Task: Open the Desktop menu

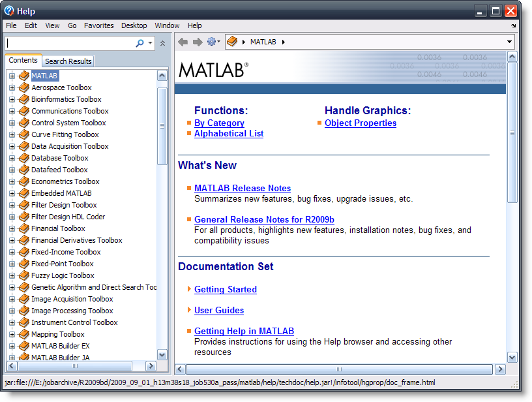Action: pyautogui.click(x=134, y=25)
